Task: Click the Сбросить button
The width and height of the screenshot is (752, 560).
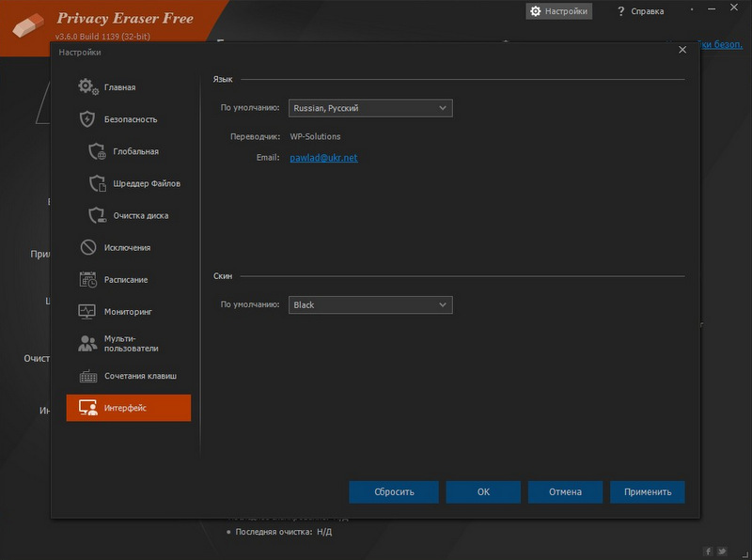Action: click(394, 492)
